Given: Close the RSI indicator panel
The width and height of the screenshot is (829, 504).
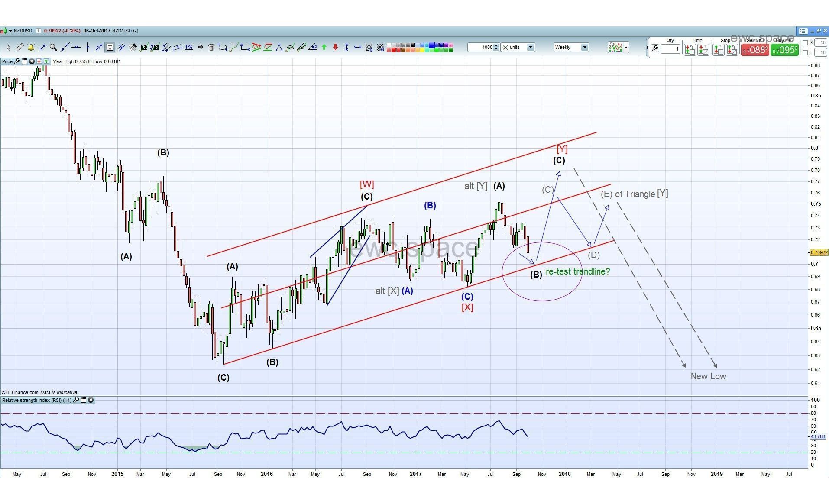Looking at the screenshot, I should pyautogui.click(x=91, y=400).
